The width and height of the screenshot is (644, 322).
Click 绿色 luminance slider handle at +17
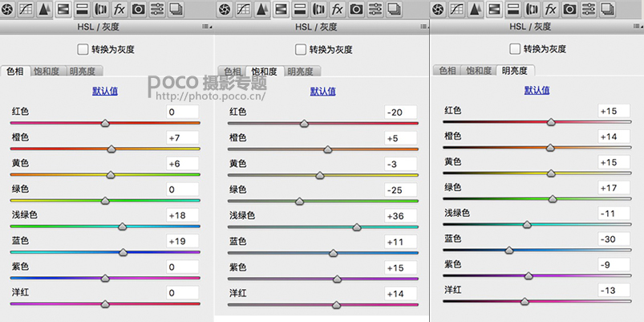(553, 199)
